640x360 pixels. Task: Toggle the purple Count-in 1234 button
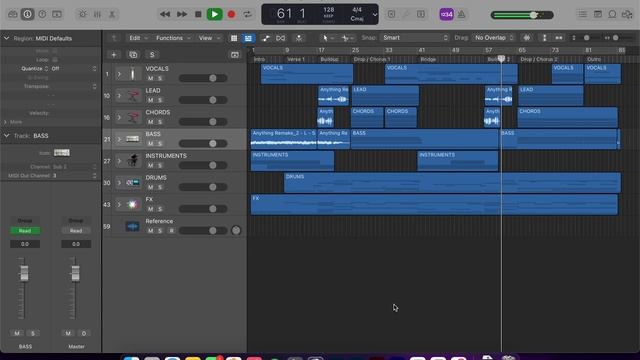(447, 14)
